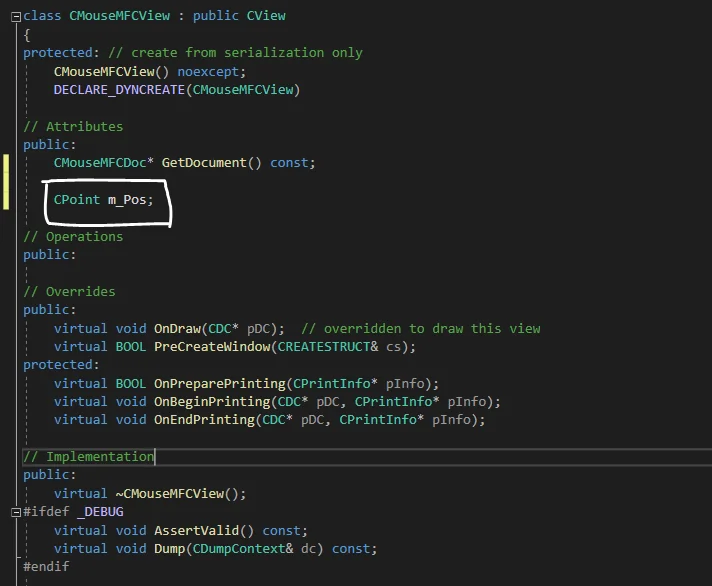
Task: Click the AssertValid method name
Action: tap(197, 530)
